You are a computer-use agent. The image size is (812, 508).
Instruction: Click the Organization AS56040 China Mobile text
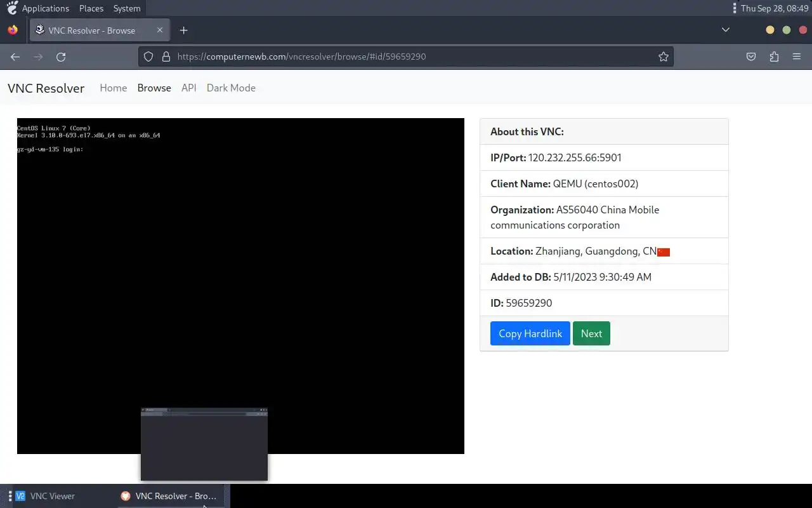(x=575, y=217)
